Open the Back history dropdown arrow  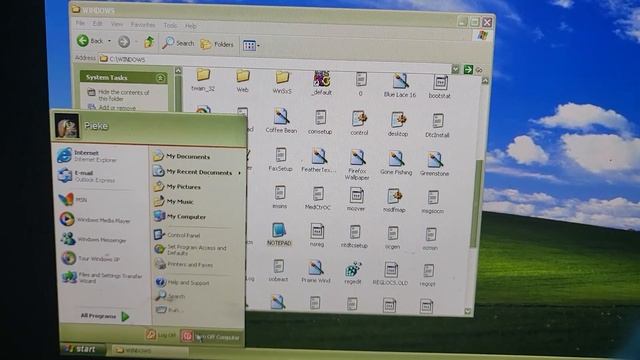click(109, 41)
